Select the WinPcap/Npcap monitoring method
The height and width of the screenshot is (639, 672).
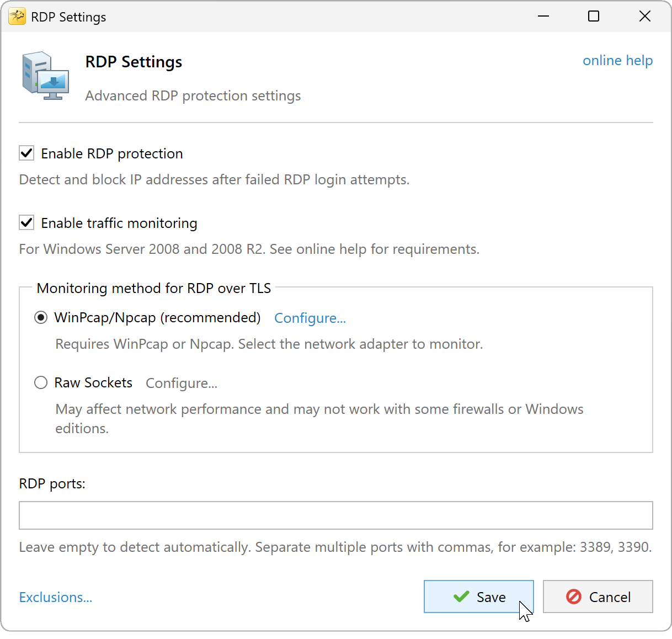coord(41,318)
